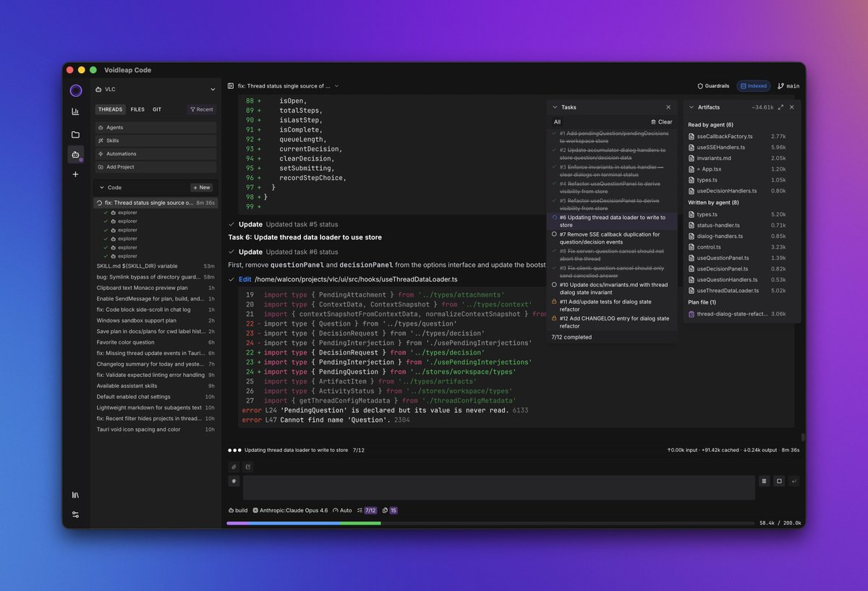The image size is (868, 591).
Task: Open the Anthropic:Claude Opus 4.6 model selector
Action: point(290,511)
